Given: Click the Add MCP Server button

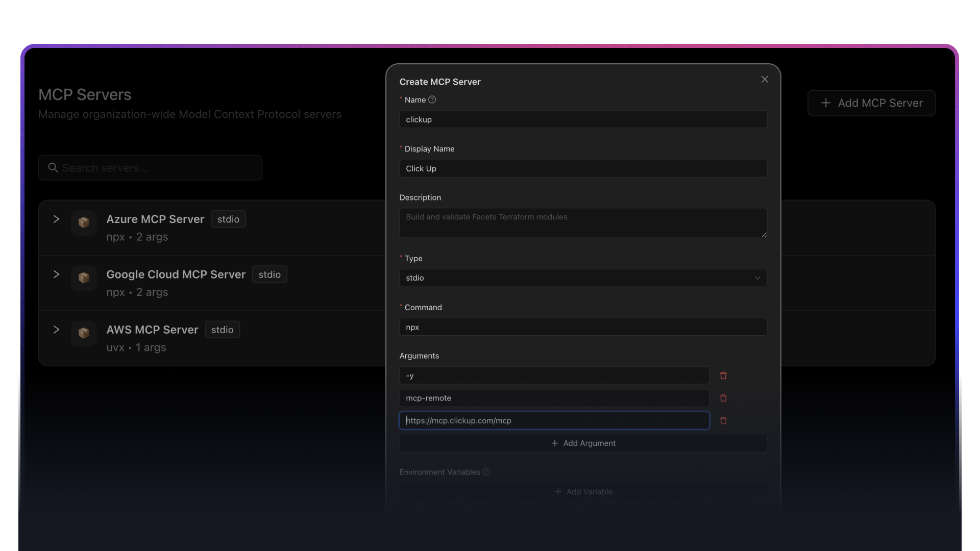Looking at the screenshot, I should click(871, 103).
